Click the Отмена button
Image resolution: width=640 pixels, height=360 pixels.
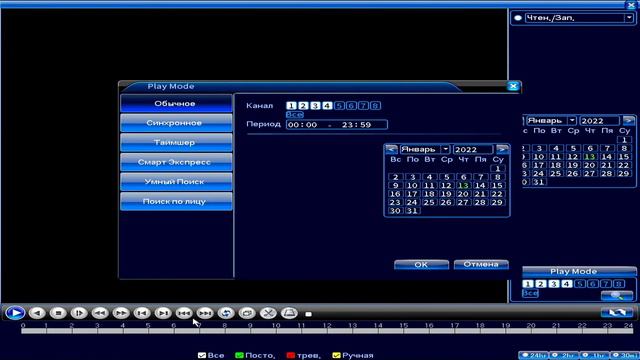481,264
